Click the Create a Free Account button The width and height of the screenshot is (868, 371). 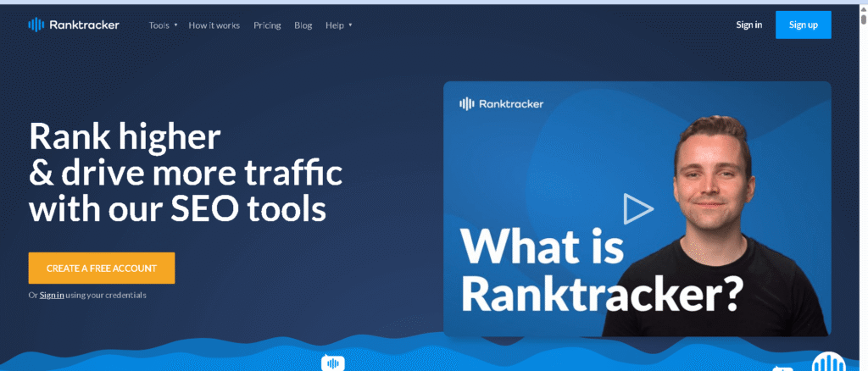[x=102, y=268]
